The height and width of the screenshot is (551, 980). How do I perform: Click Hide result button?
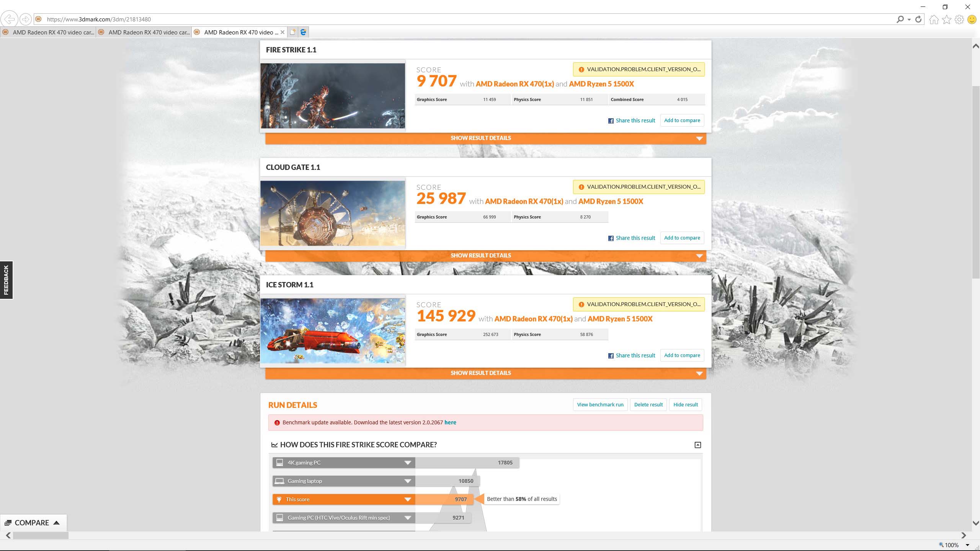tap(686, 405)
